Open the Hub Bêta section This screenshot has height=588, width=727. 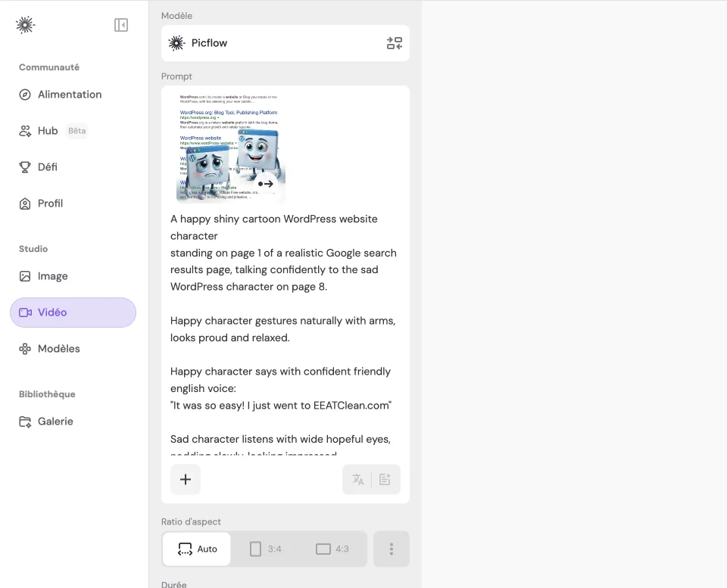tap(48, 131)
